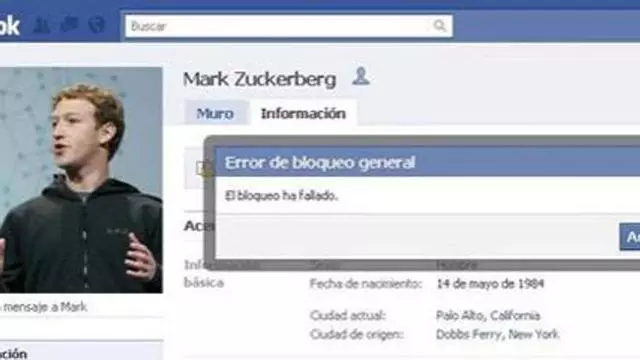
Task: Click the Facebook logo in header
Action: tap(9, 25)
